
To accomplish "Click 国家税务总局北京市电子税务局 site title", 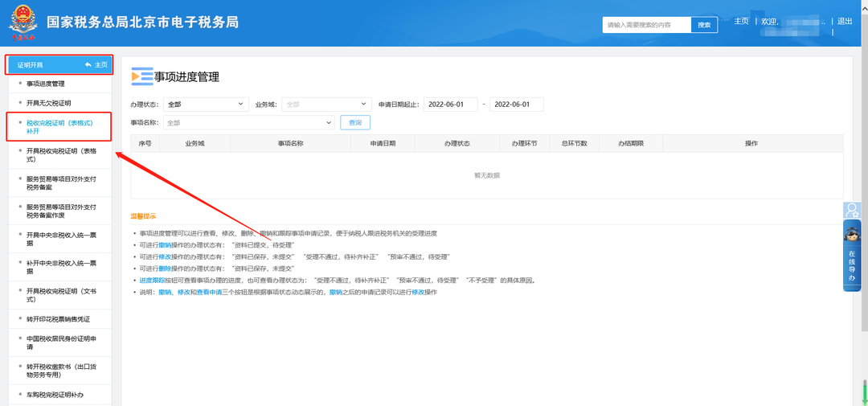I will pos(142,23).
